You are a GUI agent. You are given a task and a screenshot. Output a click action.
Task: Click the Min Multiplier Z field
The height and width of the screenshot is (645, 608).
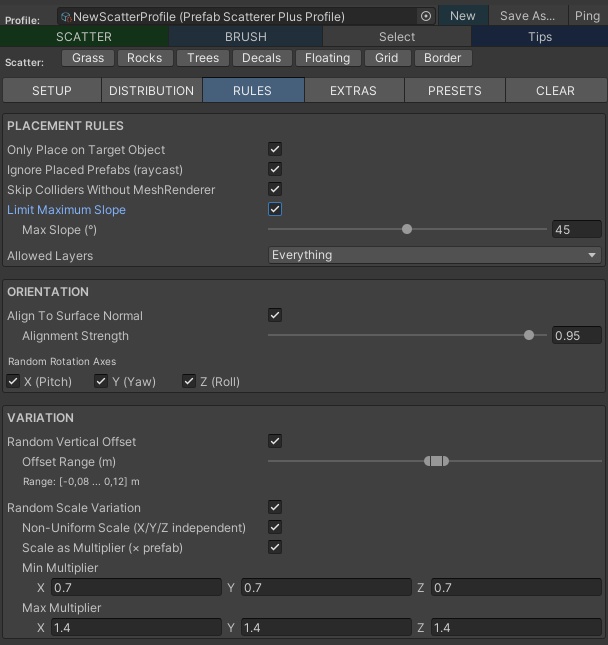[x=516, y=587]
